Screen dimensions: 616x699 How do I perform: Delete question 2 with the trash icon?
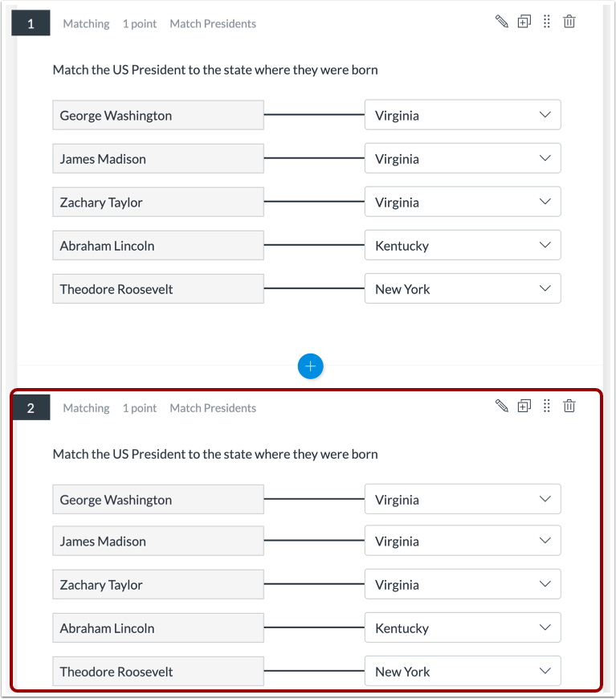click(569, 406)
